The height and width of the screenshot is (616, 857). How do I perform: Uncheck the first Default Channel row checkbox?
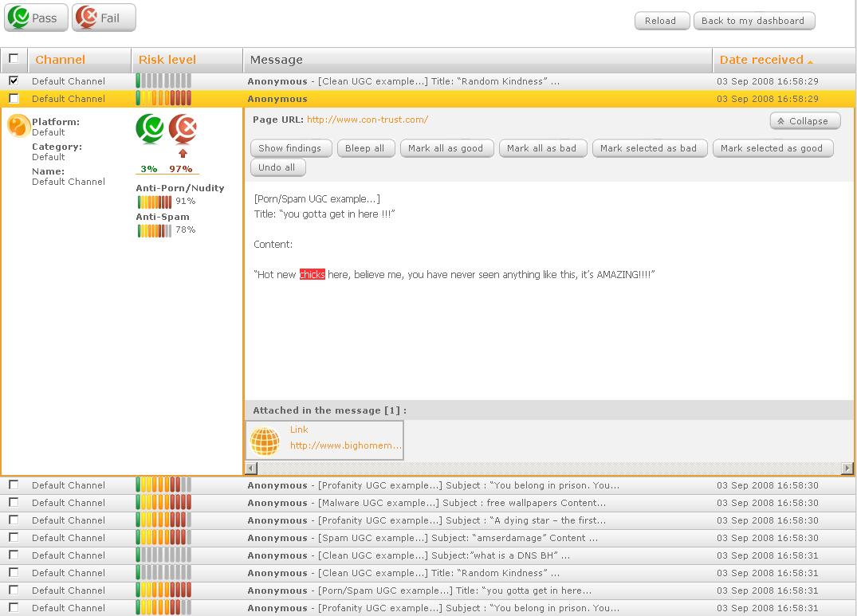14,80
